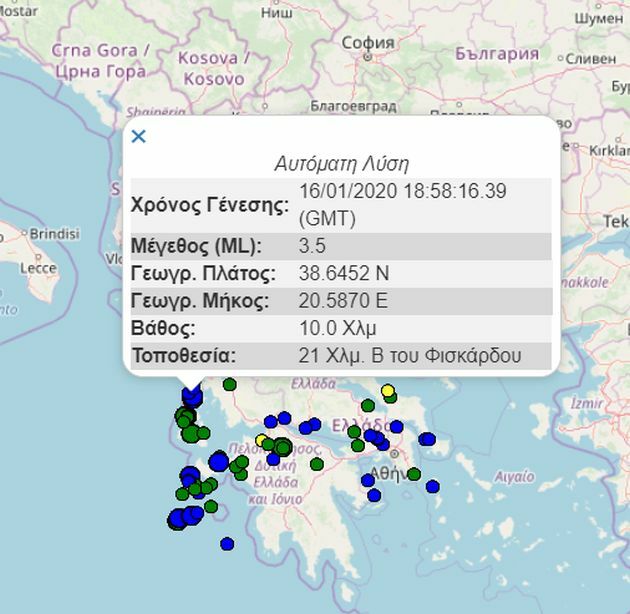630x614 pixels.
Task: Click the Γεωγρ. Πλάτος label
Action: (x=203, y=274)
